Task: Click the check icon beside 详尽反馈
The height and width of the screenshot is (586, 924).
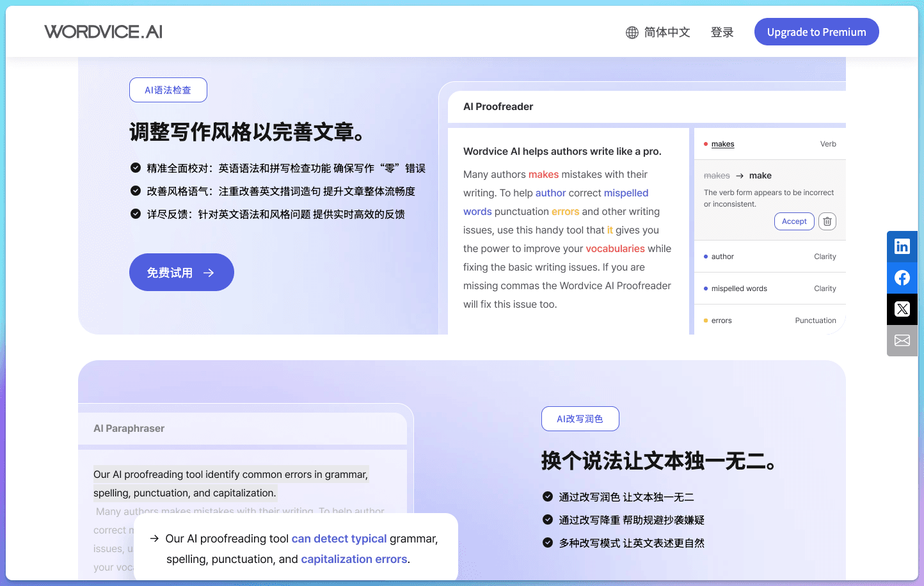Action: (x=136, y=214)
